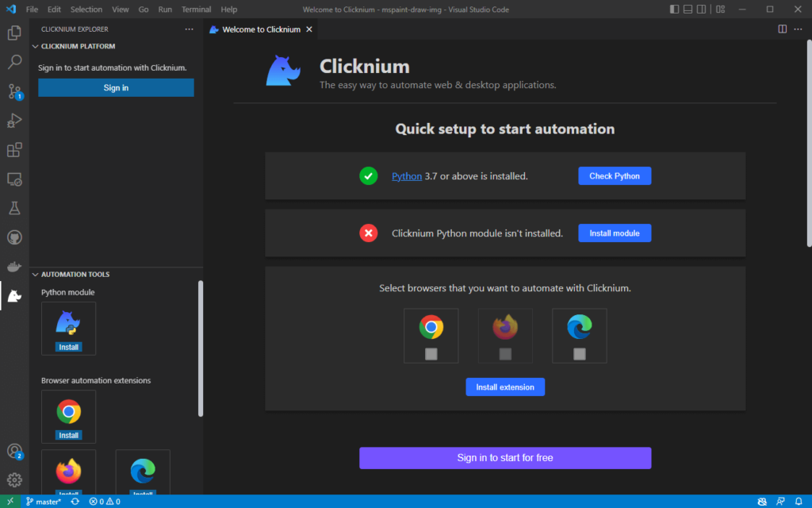
Task: Close the Welcome to Clicknium tab
Action: pyautogui.click(x=309, y=29)
